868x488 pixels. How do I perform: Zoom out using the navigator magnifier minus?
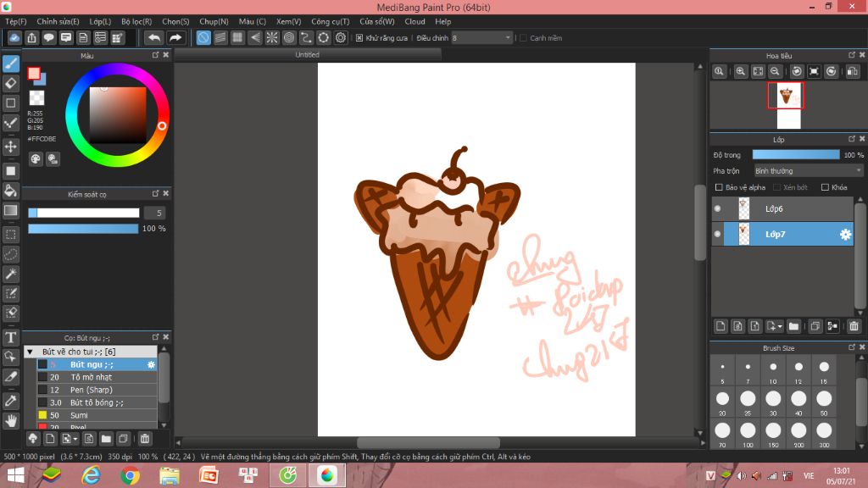point(775,71)
